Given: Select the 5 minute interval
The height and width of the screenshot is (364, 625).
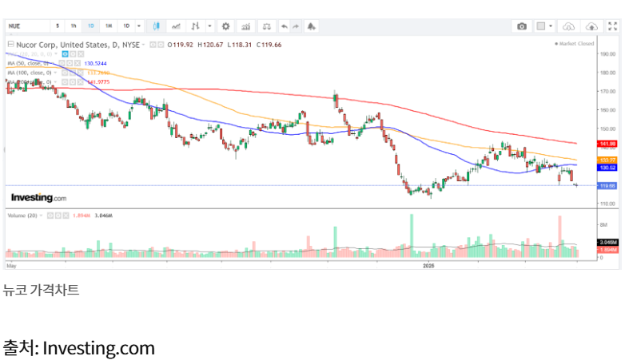Looking at the screenshot, I should click(58, 26).
